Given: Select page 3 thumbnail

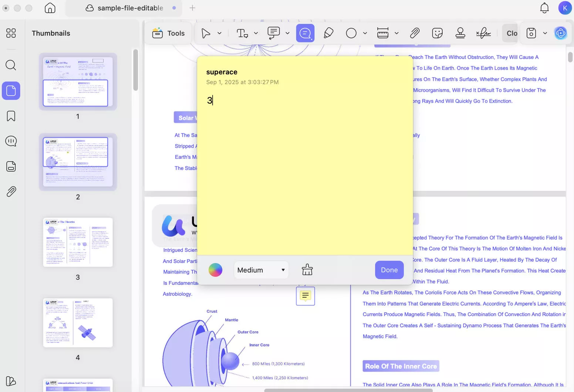Looking at the screenshot, I should (78, 242).
